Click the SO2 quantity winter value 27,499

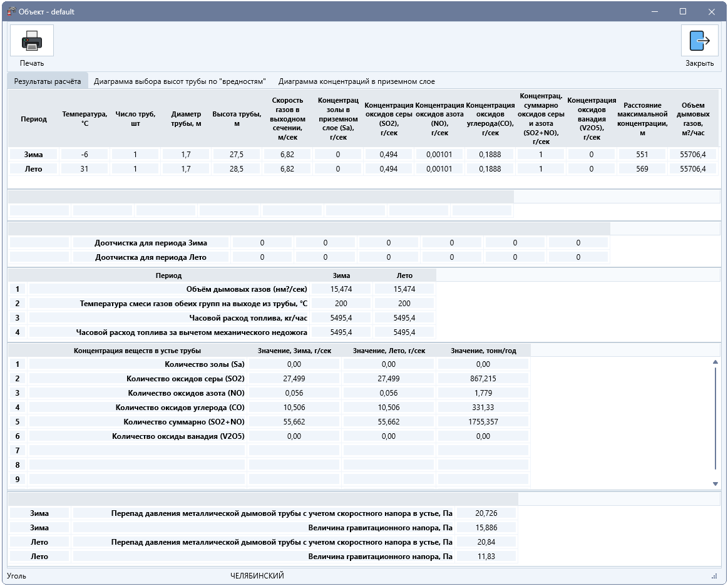click(x=294, y=379)
